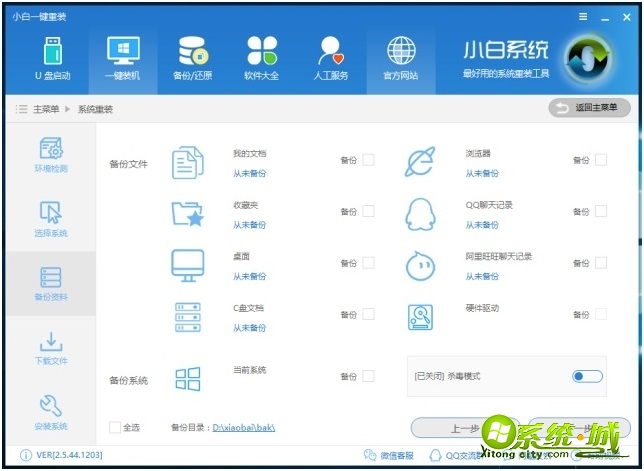Click the breadcrumb list icon
The image size is (644, 471).
[x=21, y=109]
